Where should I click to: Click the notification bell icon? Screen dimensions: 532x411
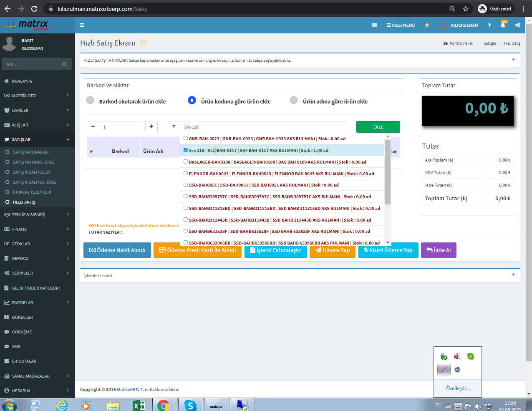click(503, 25)
